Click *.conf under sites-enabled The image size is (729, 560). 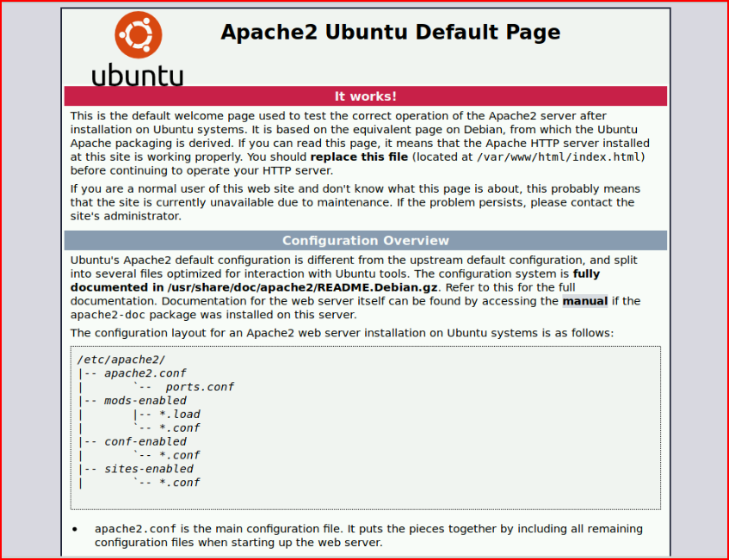pyautogui.click(x=180, y=483)
